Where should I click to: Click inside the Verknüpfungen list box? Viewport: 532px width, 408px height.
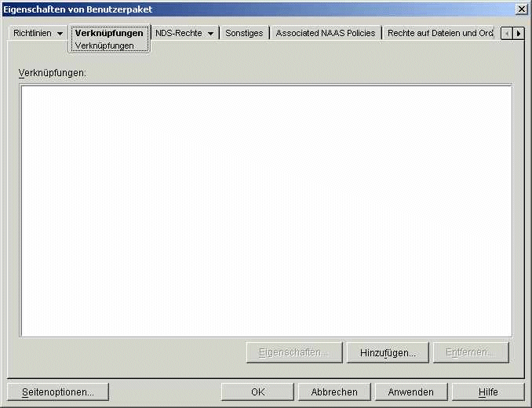point(266,210)
